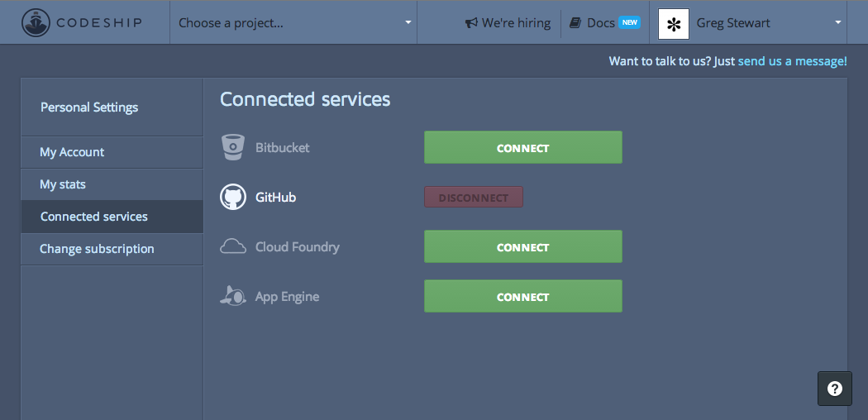Go to My stats page
This screenshot has width=868, height=420.
click(x=112, y=184)
